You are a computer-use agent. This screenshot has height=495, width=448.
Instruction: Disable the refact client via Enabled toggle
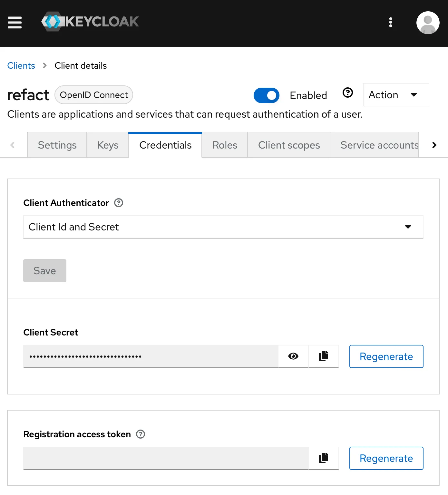(x=266, y=95)
